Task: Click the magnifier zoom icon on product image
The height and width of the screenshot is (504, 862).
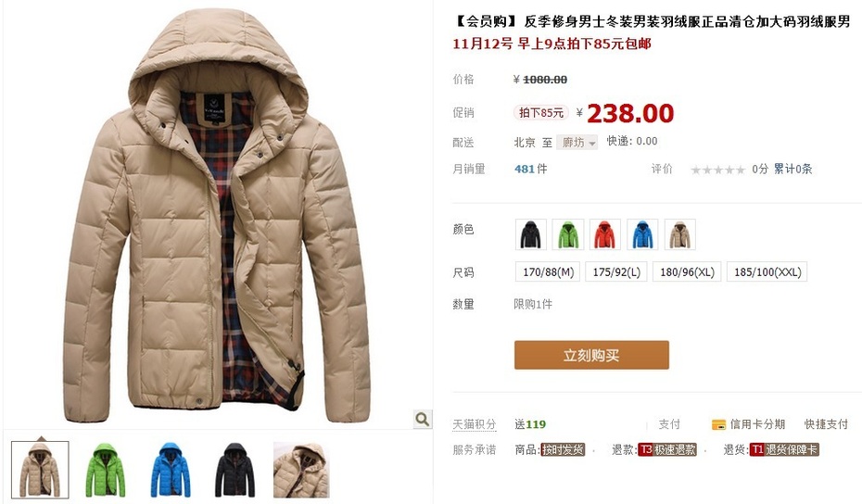Action: 423,420
